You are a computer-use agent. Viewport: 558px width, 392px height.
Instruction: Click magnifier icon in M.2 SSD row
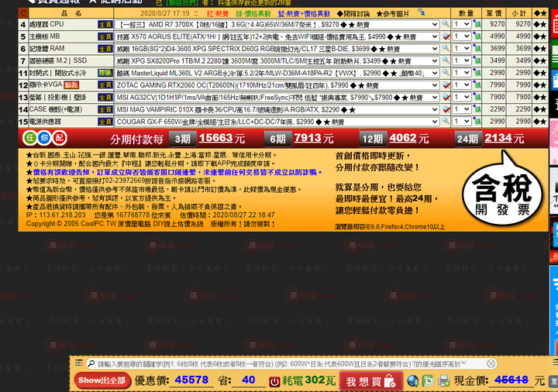[446, 60]
